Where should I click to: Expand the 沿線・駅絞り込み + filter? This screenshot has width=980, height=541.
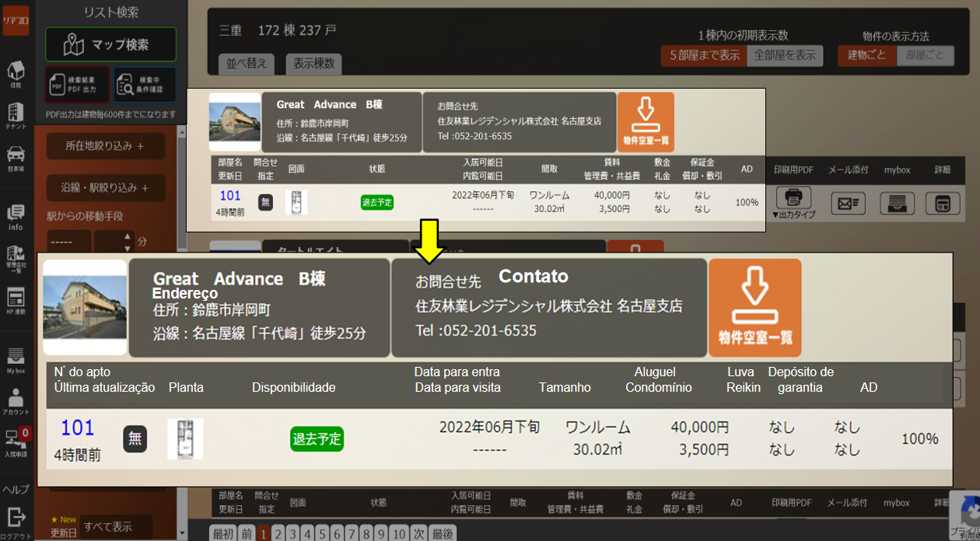[105, 187]
